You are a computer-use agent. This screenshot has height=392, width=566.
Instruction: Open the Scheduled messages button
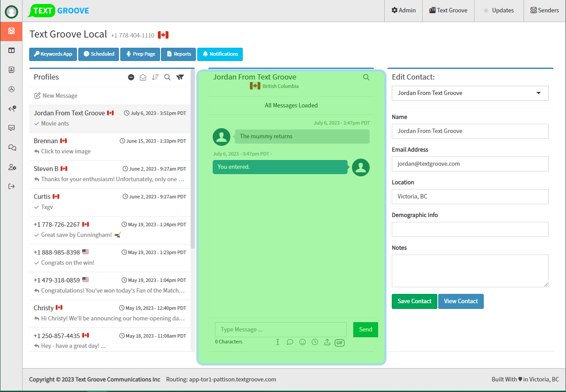click(99, 54)
